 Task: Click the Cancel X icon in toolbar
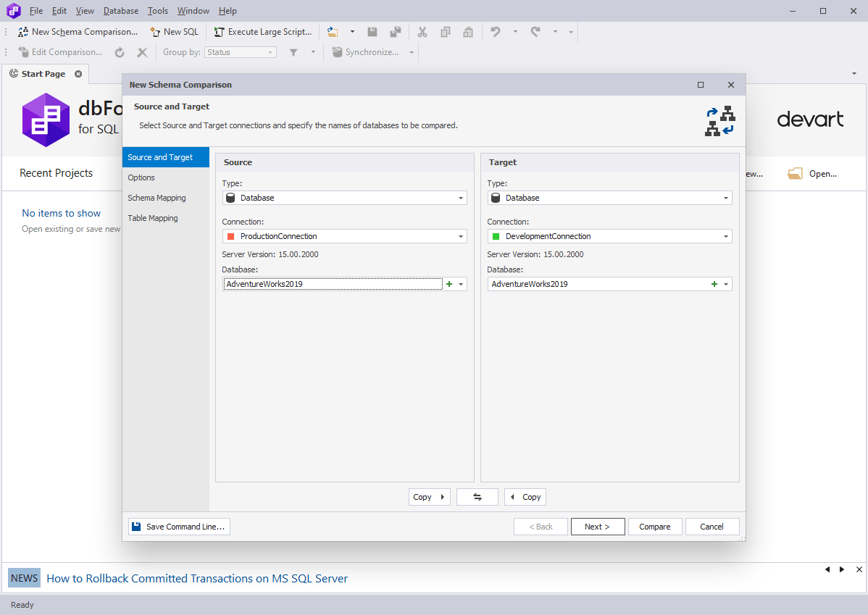pos(142,52)
